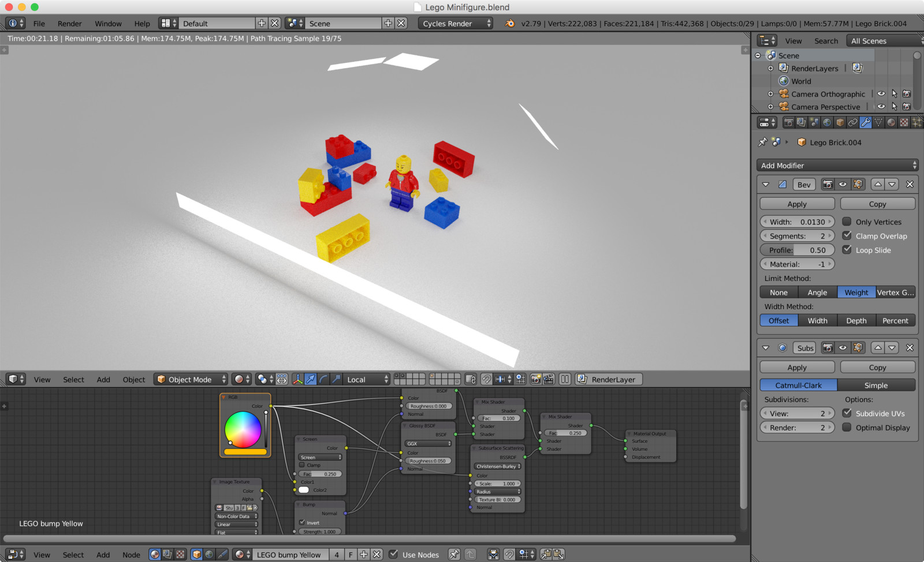Image resolution: width=924 pixels, height=562 pixels.
Task: Open the Render menu in info header
Action: coord(69,24)
